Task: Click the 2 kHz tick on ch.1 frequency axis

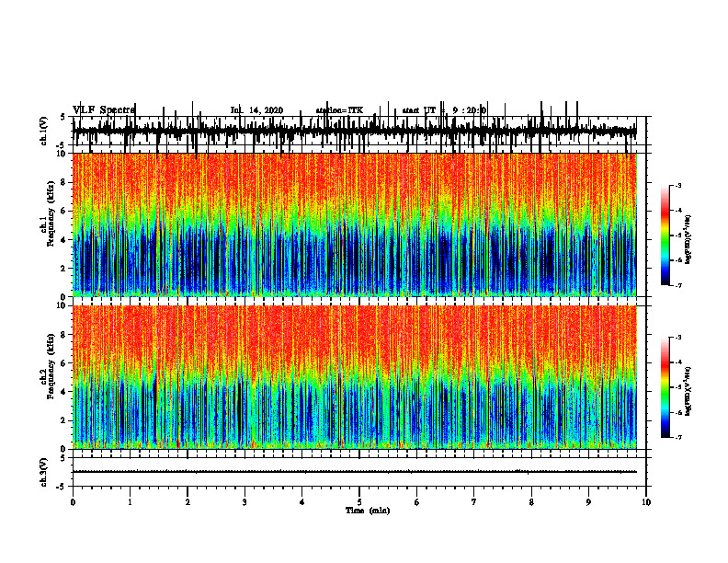Action: tap(64, 268)
